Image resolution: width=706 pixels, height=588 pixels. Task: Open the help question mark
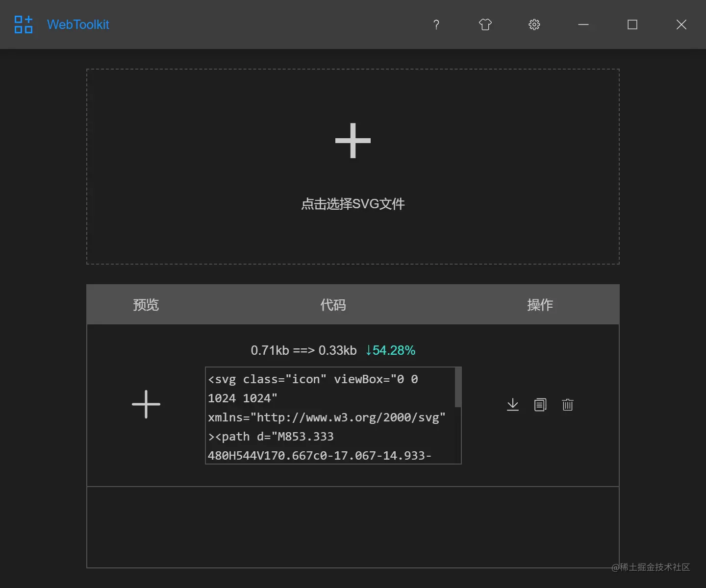click(x=436, y=24)
